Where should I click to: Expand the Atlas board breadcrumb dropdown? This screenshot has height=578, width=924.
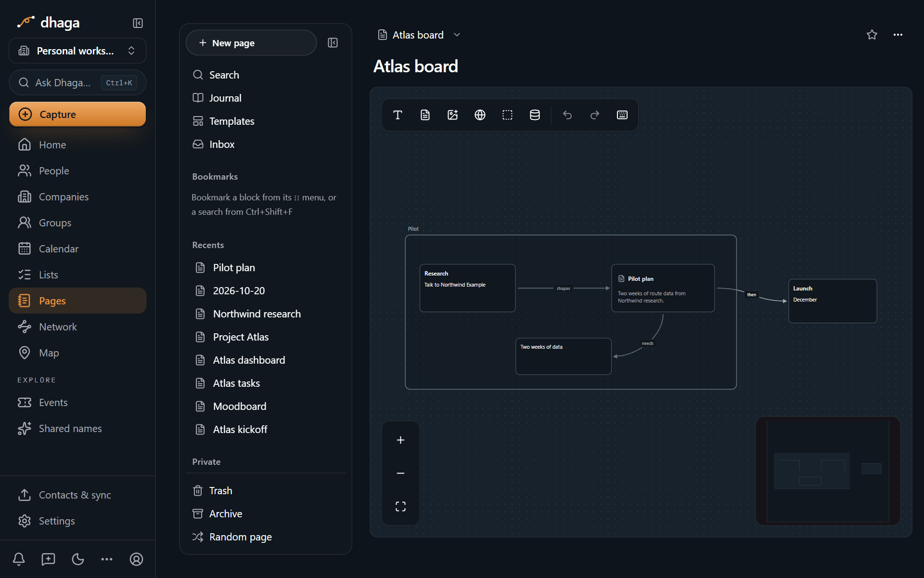point(457,35)
